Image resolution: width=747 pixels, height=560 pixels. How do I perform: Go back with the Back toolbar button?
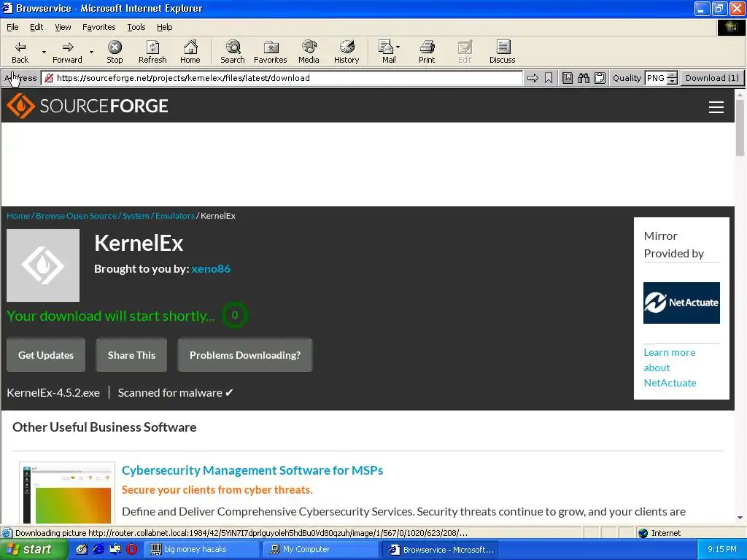20,52
